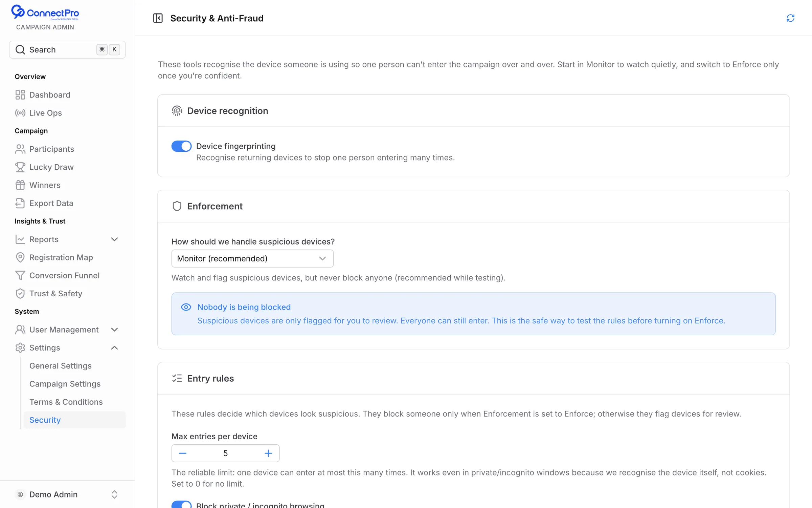
Task: Click the Entry rules checklist icon
Action: click(x=177, y=378)
